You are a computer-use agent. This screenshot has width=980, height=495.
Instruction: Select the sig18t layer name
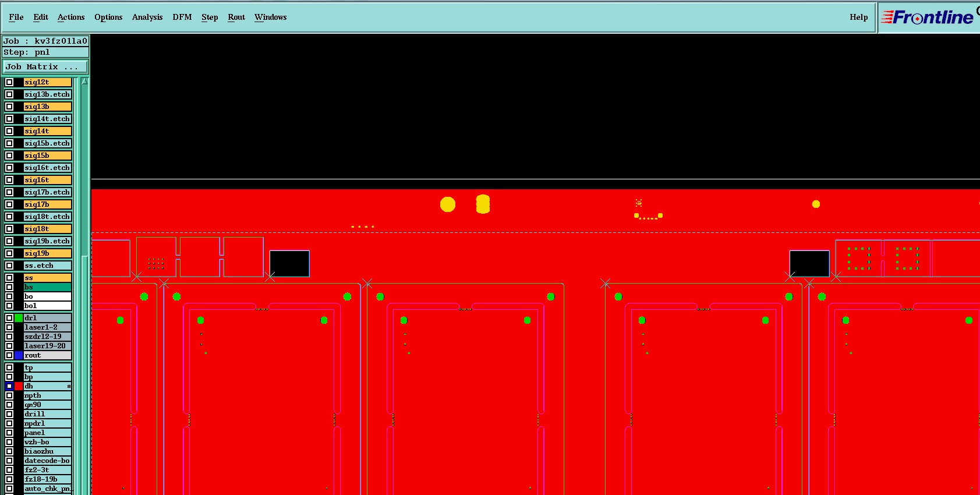(x=48, y=229)
